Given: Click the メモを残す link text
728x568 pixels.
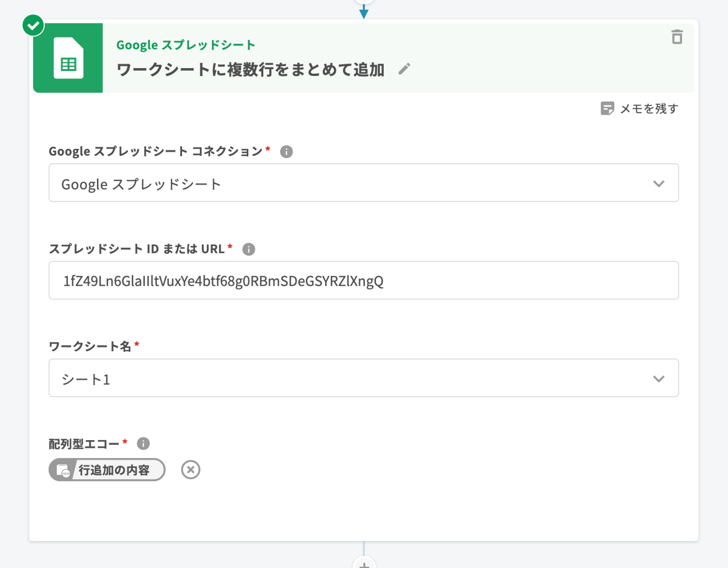Looking at the screenshot, I should point(649,109).
